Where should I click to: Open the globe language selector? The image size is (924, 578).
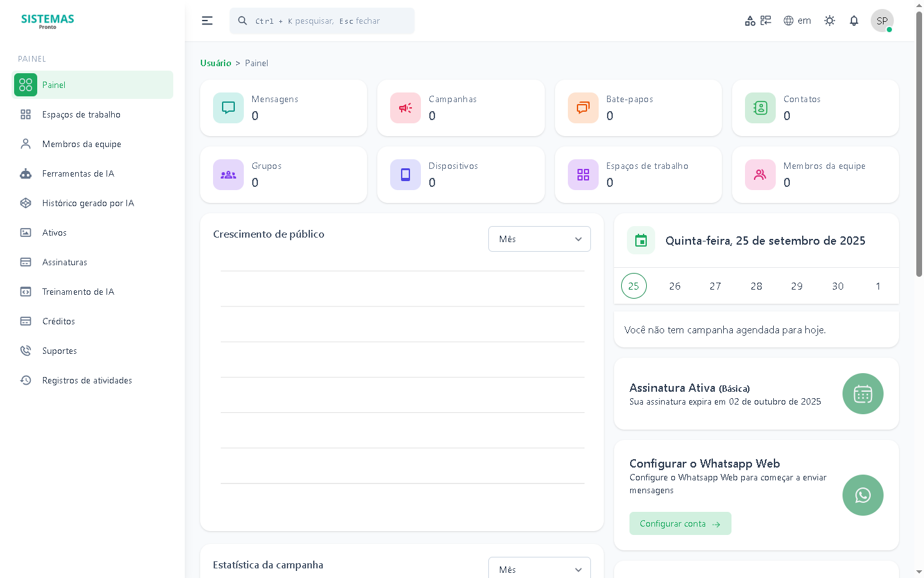797,21
